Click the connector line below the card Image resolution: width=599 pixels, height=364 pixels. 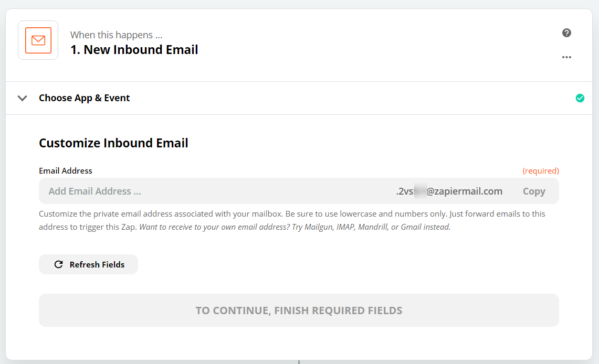pos(299,362)
